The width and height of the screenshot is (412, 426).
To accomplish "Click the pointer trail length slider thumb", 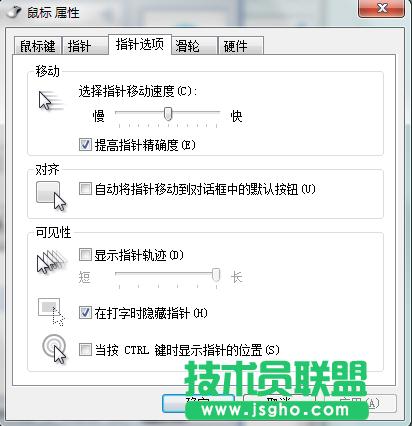I will click(216, 274).
